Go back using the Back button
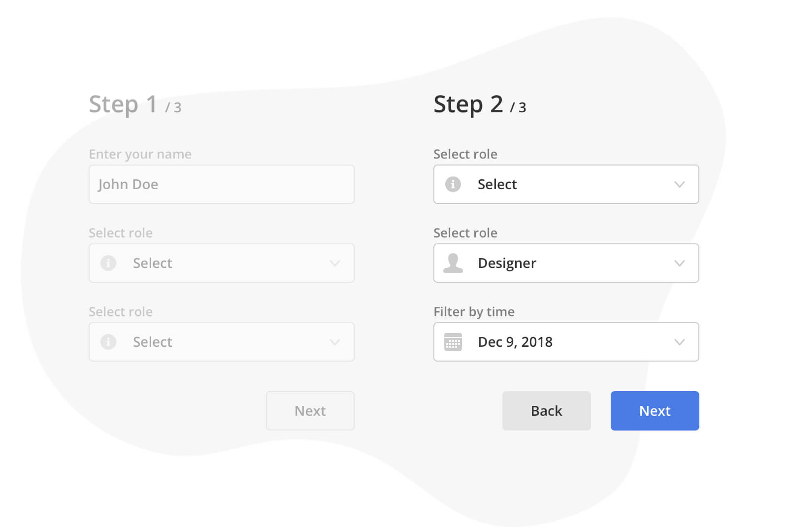This screenshot has height=532, width=788. tap(546, 411)
